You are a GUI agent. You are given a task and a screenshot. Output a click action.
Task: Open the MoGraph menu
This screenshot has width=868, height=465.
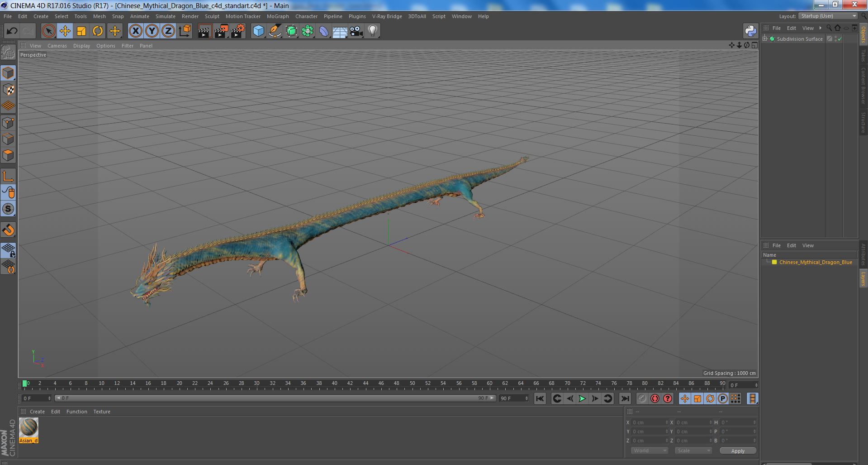(x=278, y=16)
